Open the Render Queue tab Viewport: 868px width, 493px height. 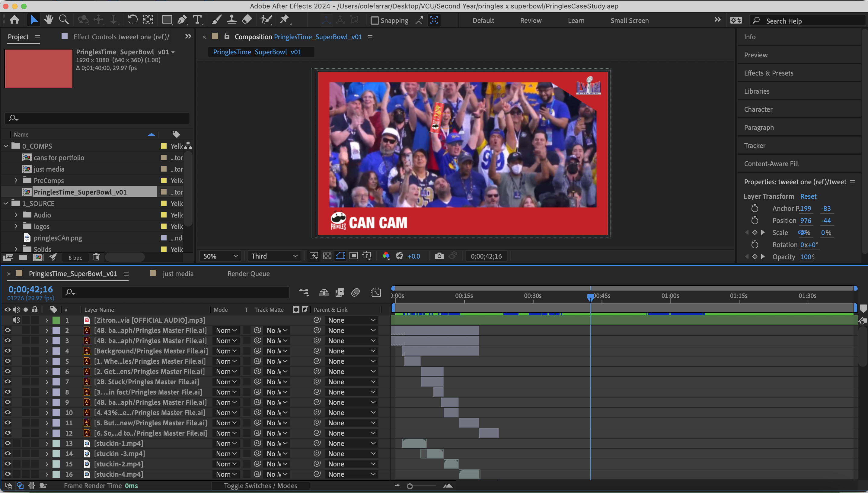point(248,274)
